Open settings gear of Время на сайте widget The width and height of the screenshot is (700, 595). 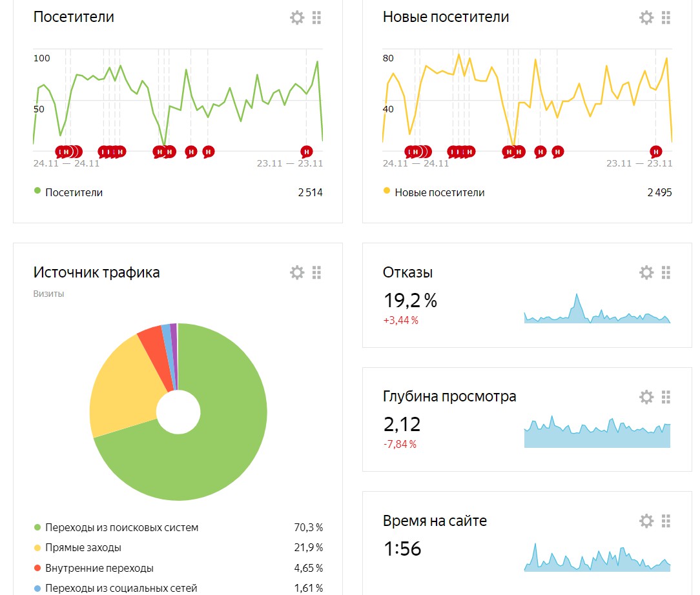pos(646,521)
